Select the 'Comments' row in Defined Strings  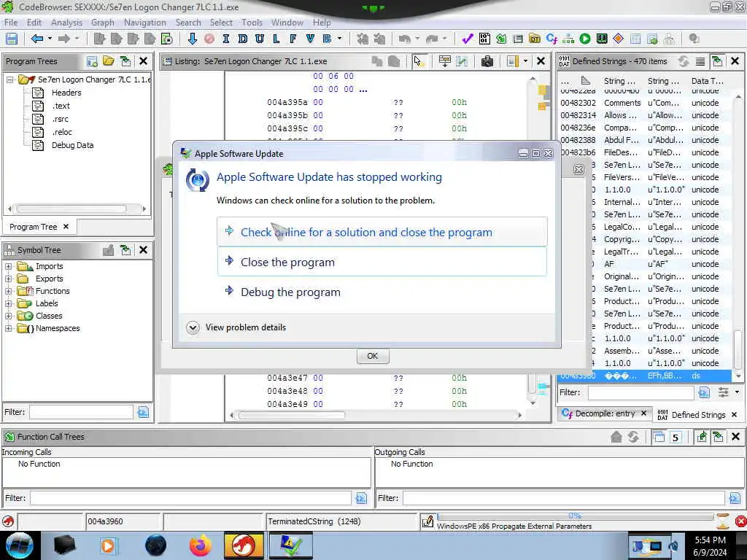(646, 103)
